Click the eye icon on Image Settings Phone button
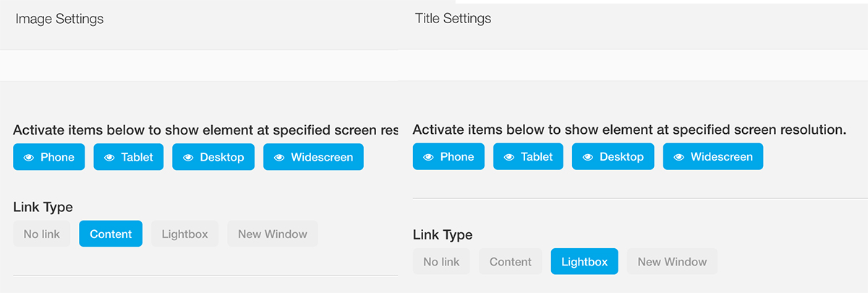This screenshot has width=868, height=293. pos(29,157)
